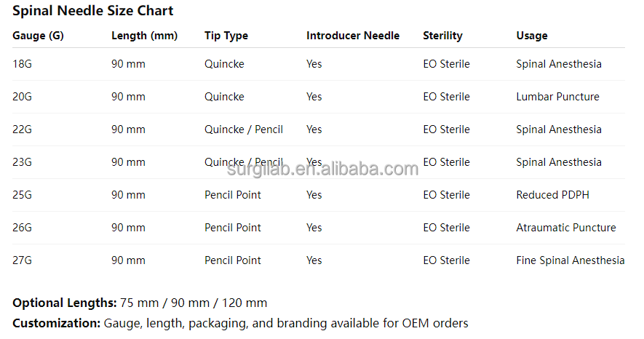Click the Length (mm) column header
The height and width of the screenshot is (339, 644).
pyautogui.click(x=144, y=36)
